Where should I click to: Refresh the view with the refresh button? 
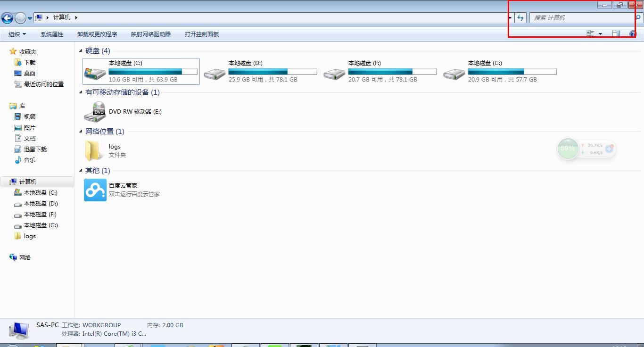click(520, 18)
